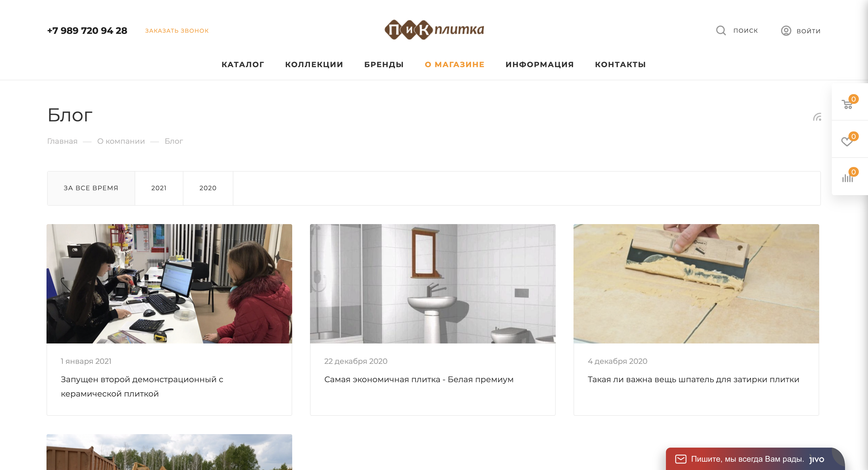Open the white bathroom tile article thumbnail
Viewport: 868px width, 470px height.
[x=433, y=284]
